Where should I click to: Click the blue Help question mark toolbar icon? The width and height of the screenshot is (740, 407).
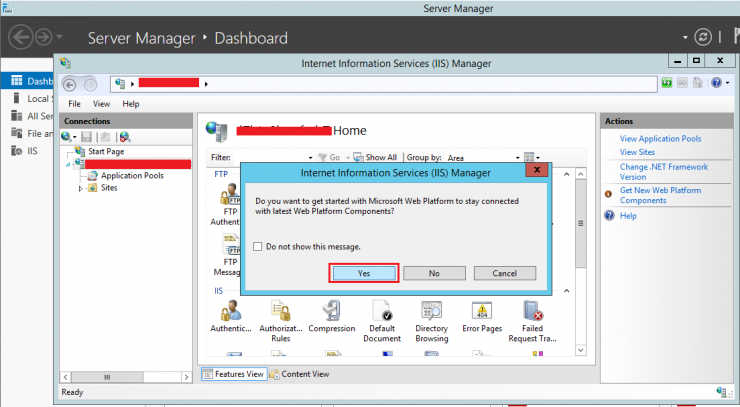coord(716,83)
